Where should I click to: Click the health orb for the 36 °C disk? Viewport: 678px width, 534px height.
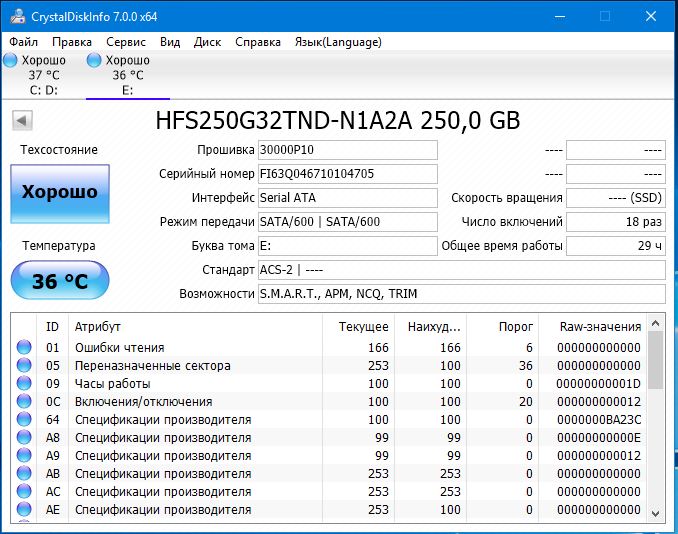coord(94,60)
